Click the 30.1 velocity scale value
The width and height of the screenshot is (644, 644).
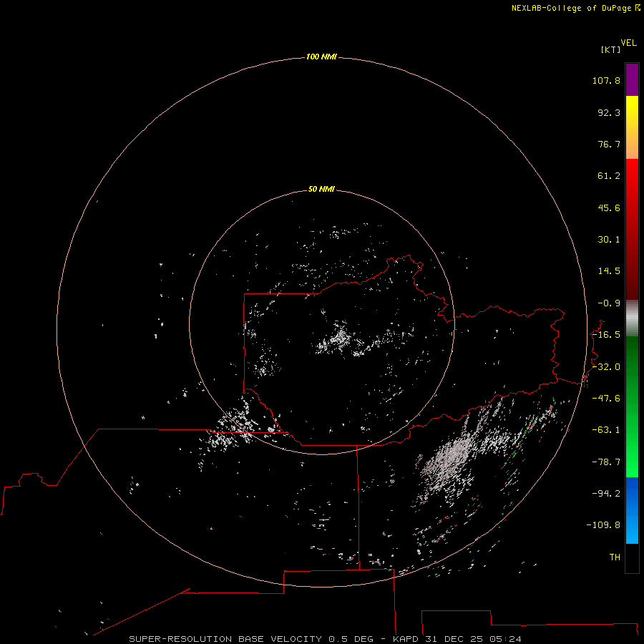pyautogui.click(x=609, y=240)
